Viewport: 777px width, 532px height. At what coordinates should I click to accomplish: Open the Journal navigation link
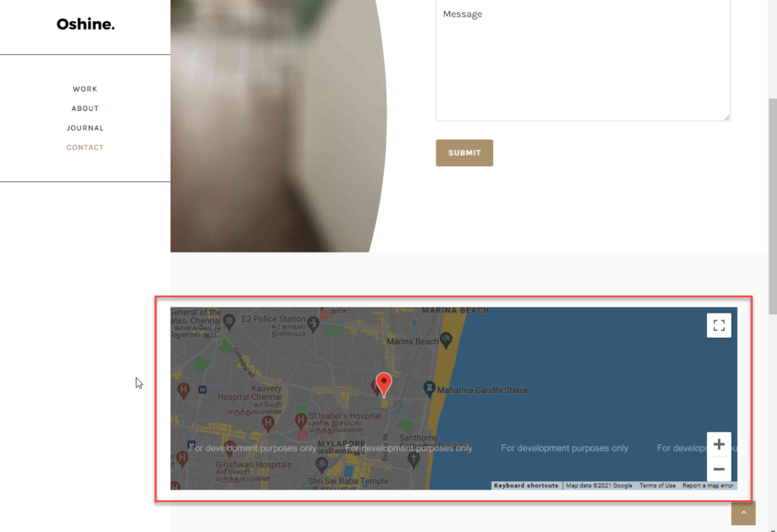pyautogui.click(x=85, y=128)
